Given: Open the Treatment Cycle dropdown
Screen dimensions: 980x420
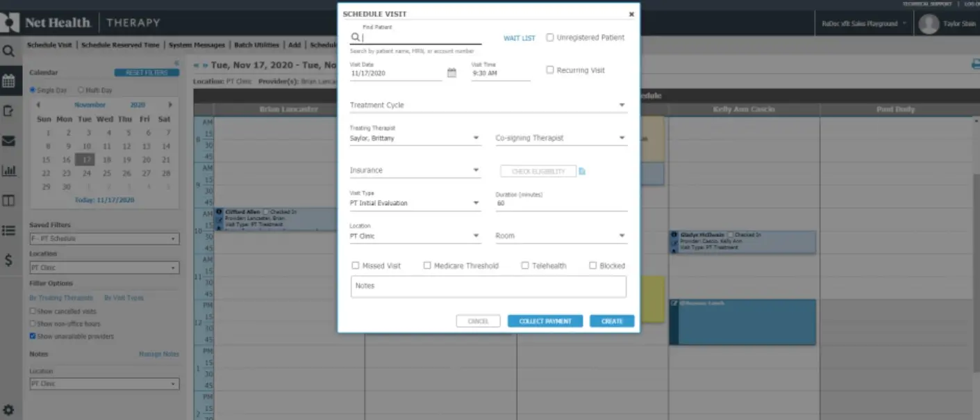Looking at the screenshot, I should (x=622, y=104).
